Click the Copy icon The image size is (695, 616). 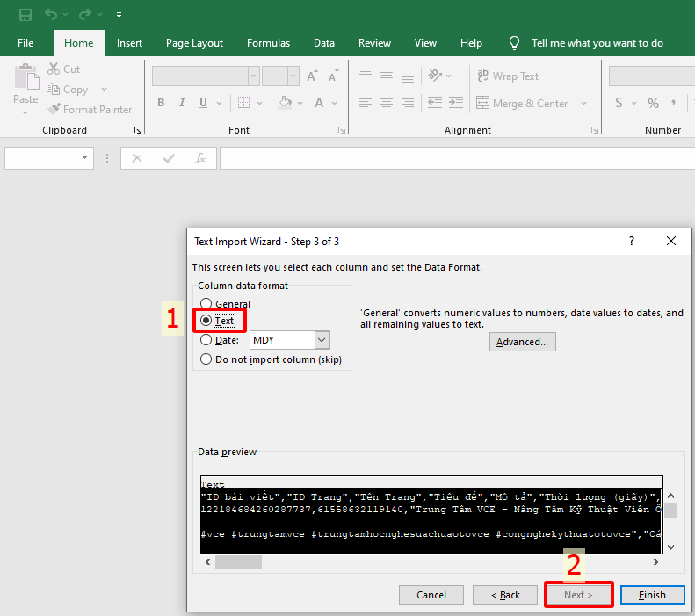pos(54,89)
